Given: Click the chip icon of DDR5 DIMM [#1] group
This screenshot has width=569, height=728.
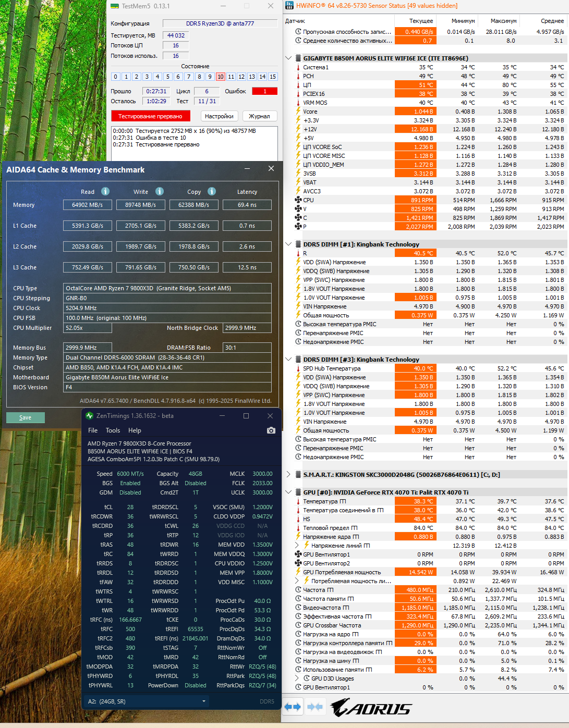Looking at the screenshot, I should pyautogui.click(x=298, y=244).
